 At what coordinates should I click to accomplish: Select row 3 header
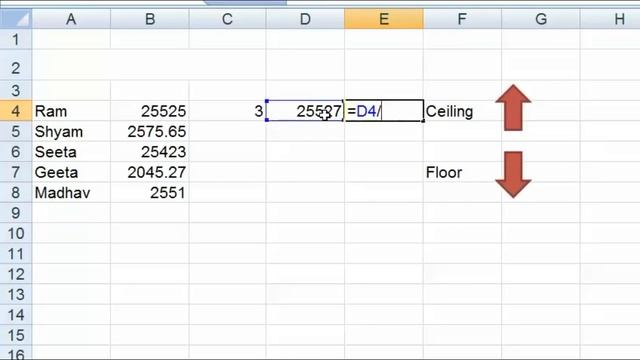[16, 90]
